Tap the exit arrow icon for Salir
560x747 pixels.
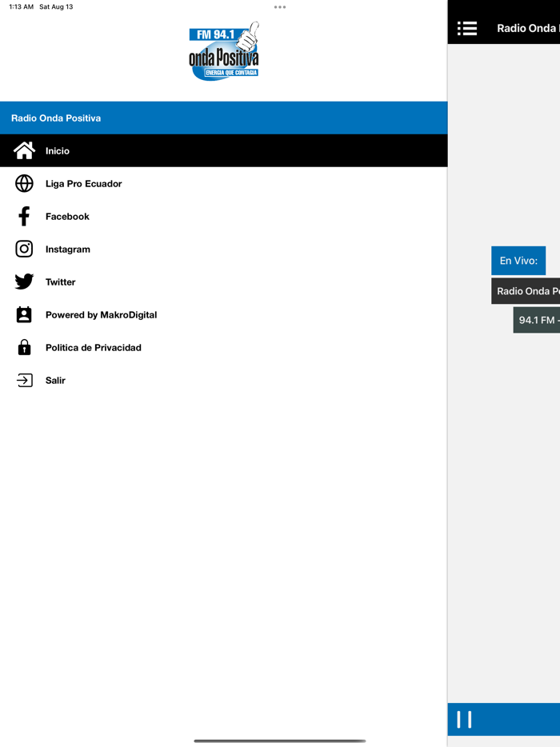pos(24,380)
